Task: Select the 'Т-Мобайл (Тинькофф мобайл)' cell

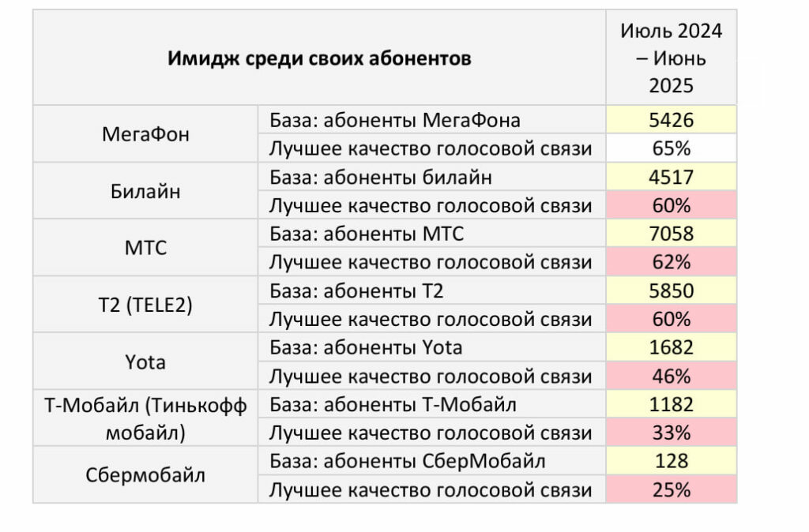Action: tap(145, 418)
